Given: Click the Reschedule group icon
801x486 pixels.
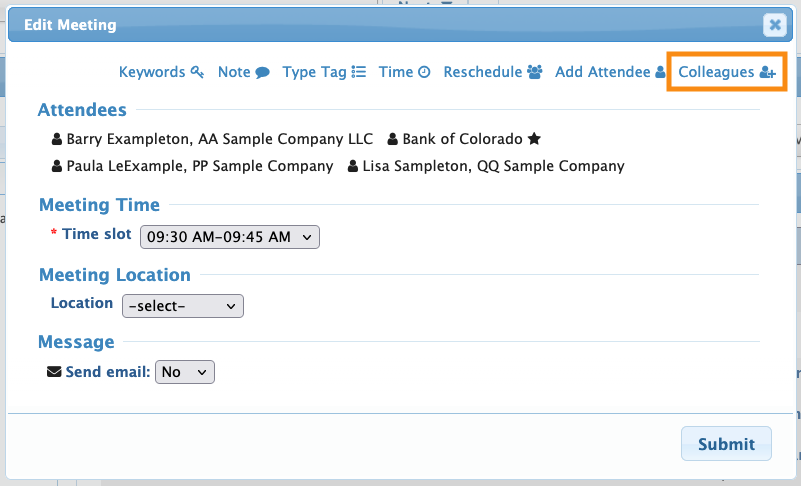Looking at the screenshot, I should [x=535, y=72].
